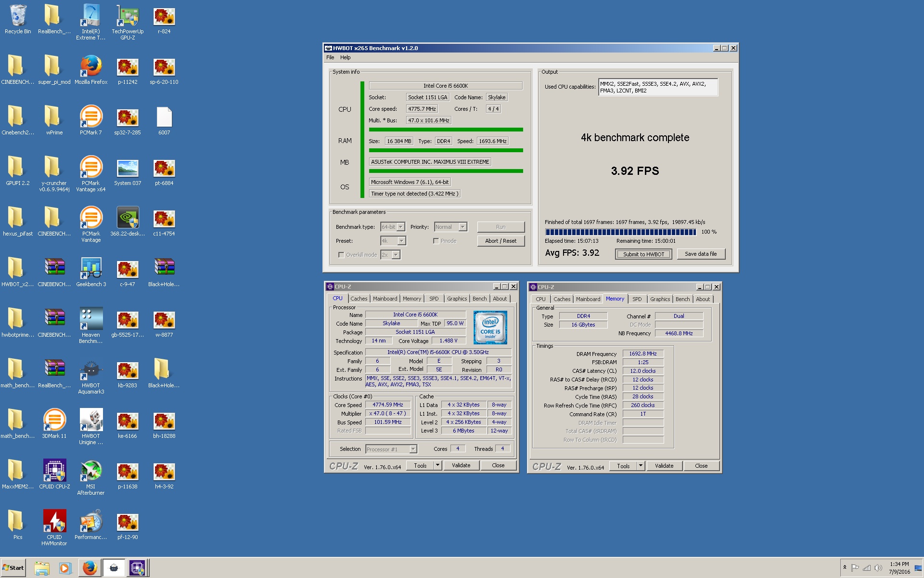
Task: Open the c11-4754 image file
Action: tap(164, 222)
